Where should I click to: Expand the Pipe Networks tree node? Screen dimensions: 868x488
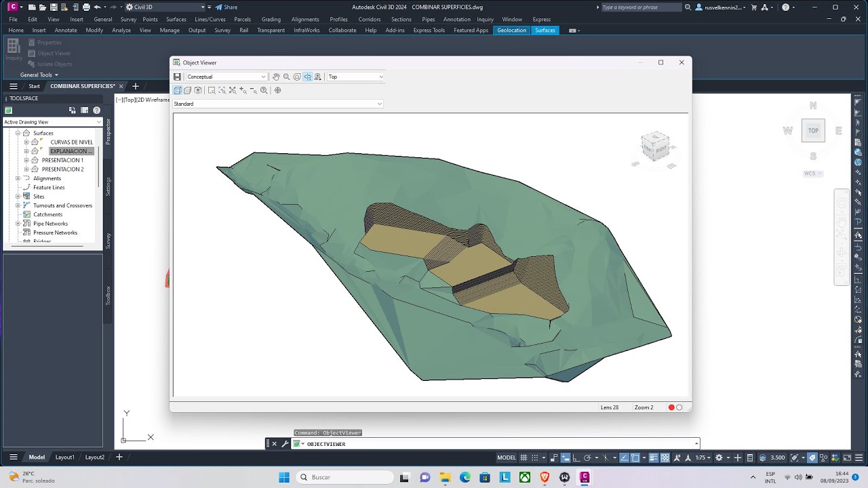pyautogui.click(x=18, y=224)
